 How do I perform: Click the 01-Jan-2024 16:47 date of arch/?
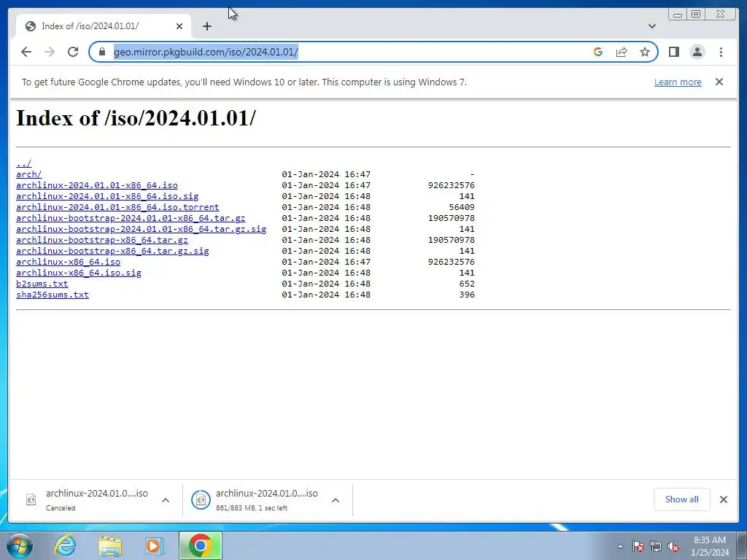tap(326, 174)
